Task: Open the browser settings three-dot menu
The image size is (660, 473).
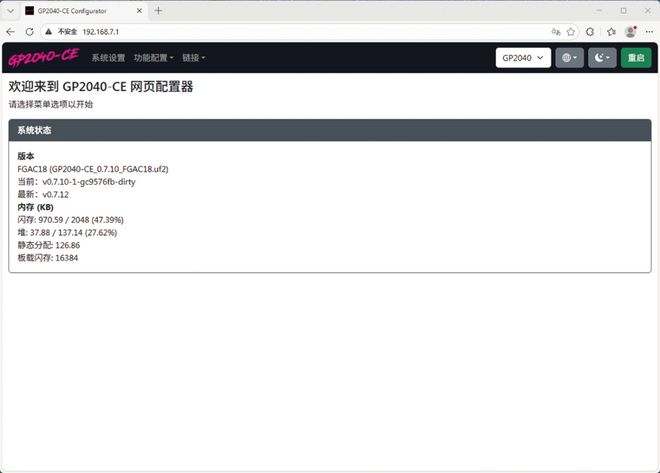Action: coord(649,32)
